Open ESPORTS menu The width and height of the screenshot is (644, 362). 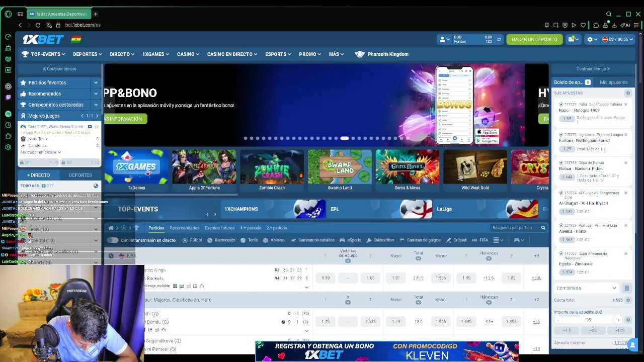pos(278,54)
